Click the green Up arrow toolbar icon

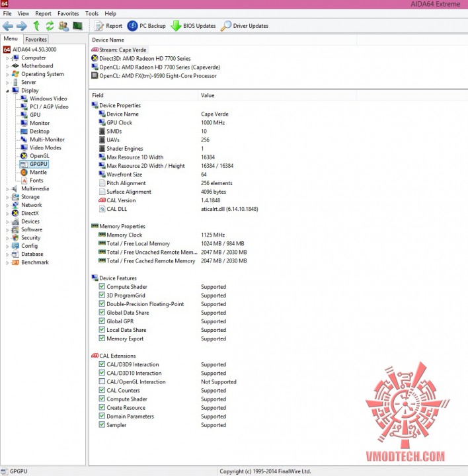coord(36,26)
